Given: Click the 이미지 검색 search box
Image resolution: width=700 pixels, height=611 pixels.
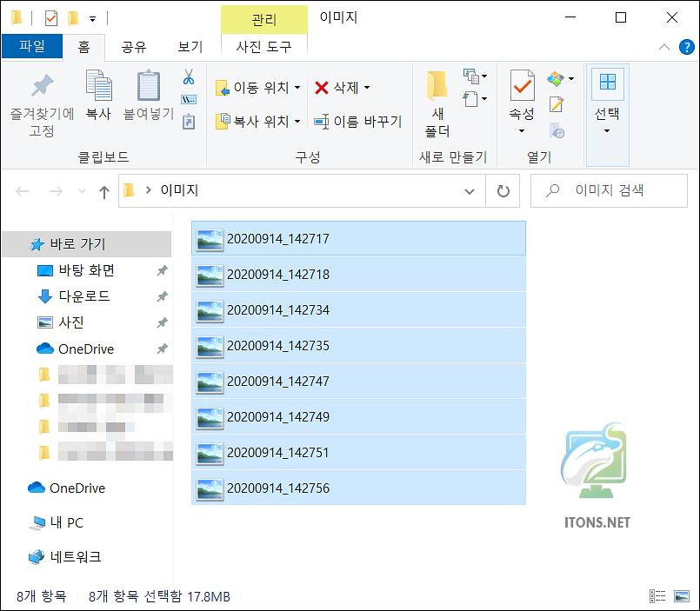Looking at the screenshot, I should click(x=609, y=191).
